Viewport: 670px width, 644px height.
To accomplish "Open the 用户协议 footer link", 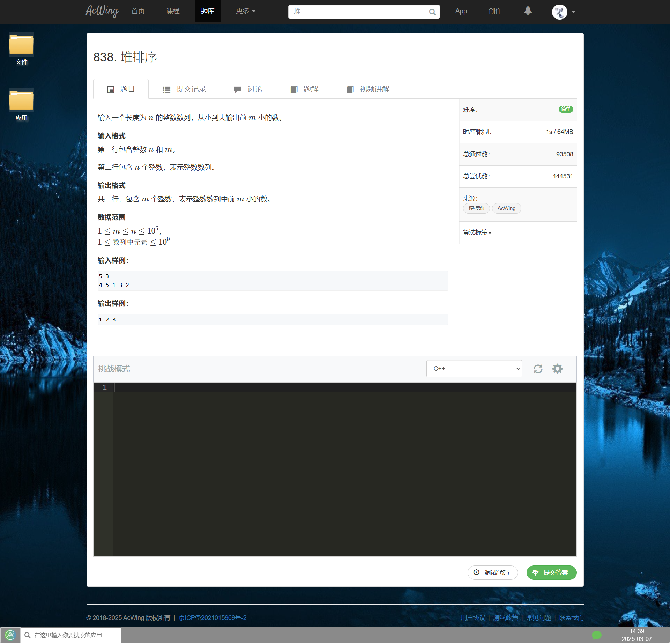I will point(473,618).
